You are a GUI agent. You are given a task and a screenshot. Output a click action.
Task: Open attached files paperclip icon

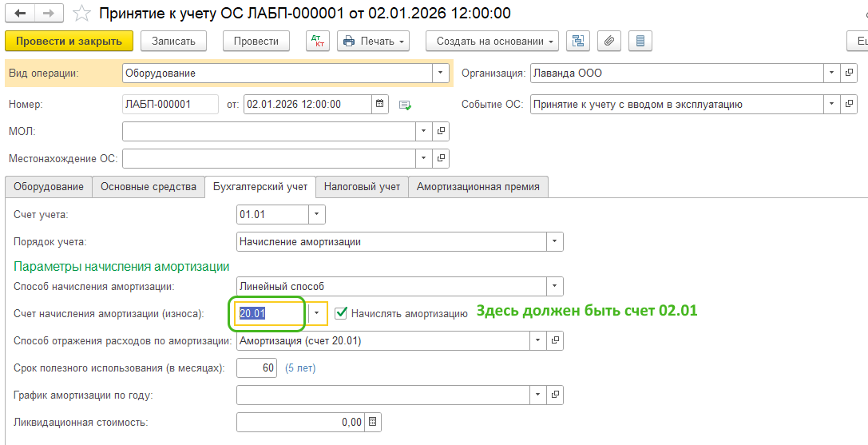[x=609, y=41]
